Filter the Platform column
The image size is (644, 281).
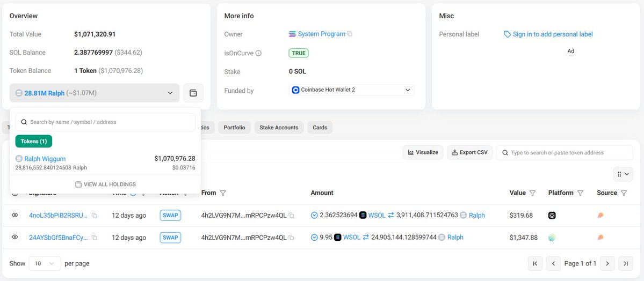coord(580,193)
